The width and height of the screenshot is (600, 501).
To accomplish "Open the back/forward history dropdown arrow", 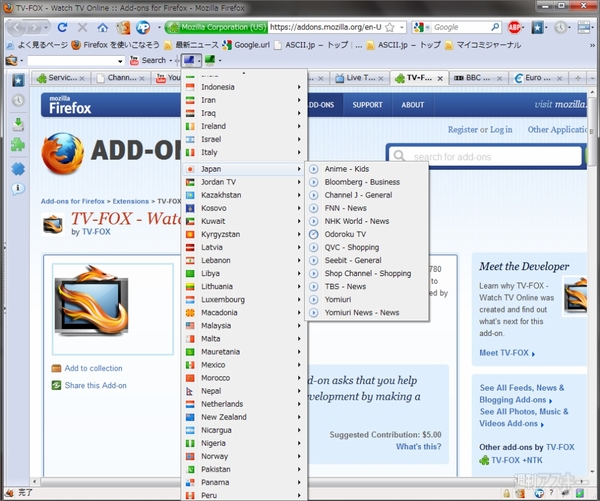I will [x=46, y=27].
